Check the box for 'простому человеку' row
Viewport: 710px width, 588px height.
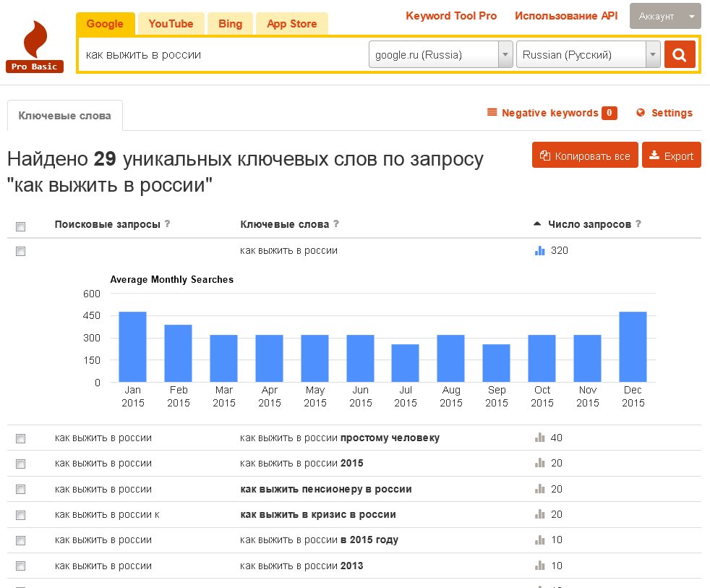[x=20, y=438]
